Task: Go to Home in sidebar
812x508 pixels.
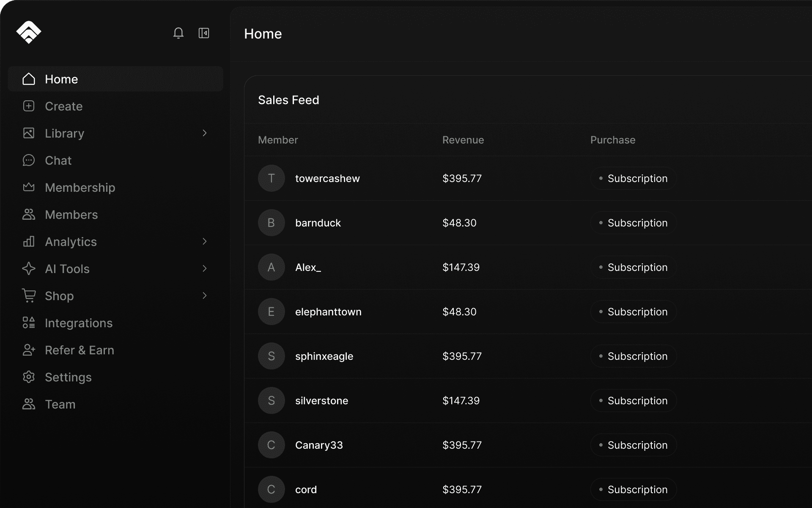Action: [x=115, y=79]
